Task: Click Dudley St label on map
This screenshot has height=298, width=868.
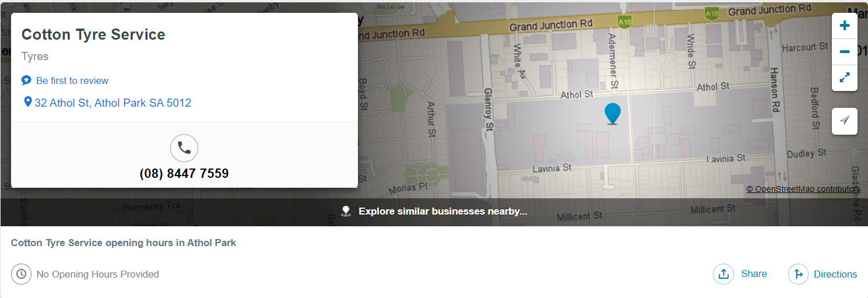Action: pyautogui.click(x=807, y=154)
